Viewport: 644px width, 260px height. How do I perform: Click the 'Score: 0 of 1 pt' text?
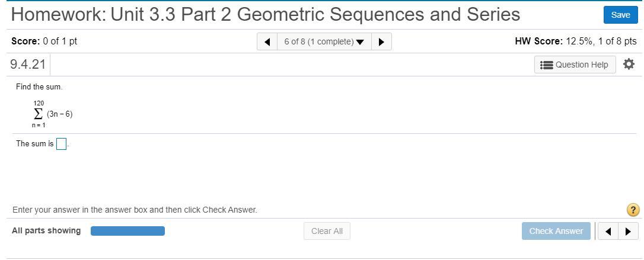pyautogui.click(x=44, y=41)
